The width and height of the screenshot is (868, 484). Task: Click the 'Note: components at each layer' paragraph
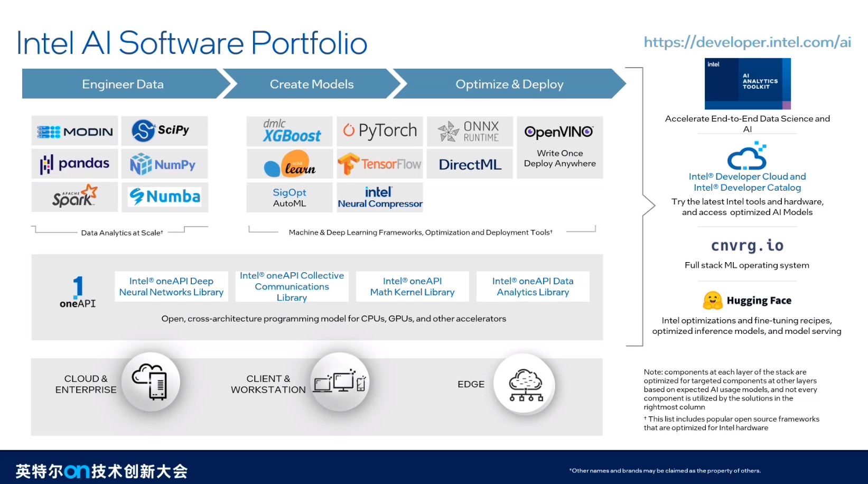click(x=731, y=389)
